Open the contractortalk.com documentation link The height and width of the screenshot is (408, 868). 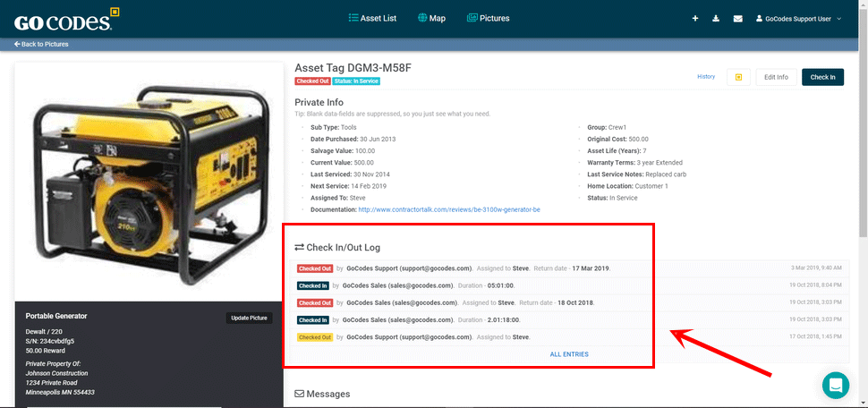click(449, 209)
